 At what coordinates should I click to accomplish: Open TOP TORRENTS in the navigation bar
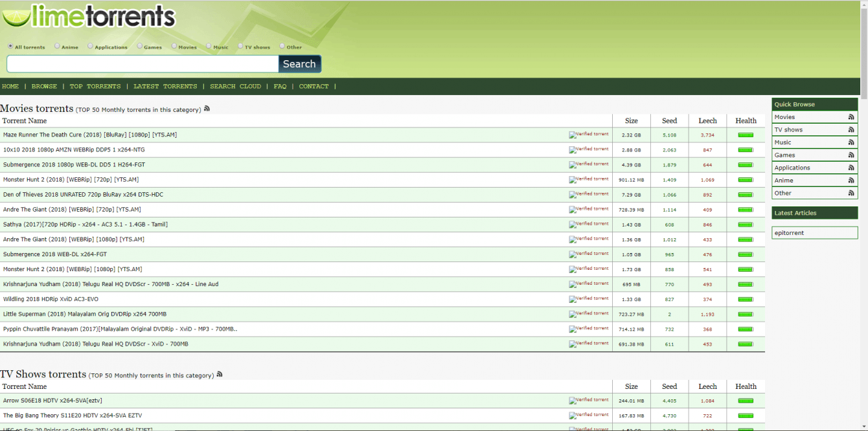pos(95,86)
